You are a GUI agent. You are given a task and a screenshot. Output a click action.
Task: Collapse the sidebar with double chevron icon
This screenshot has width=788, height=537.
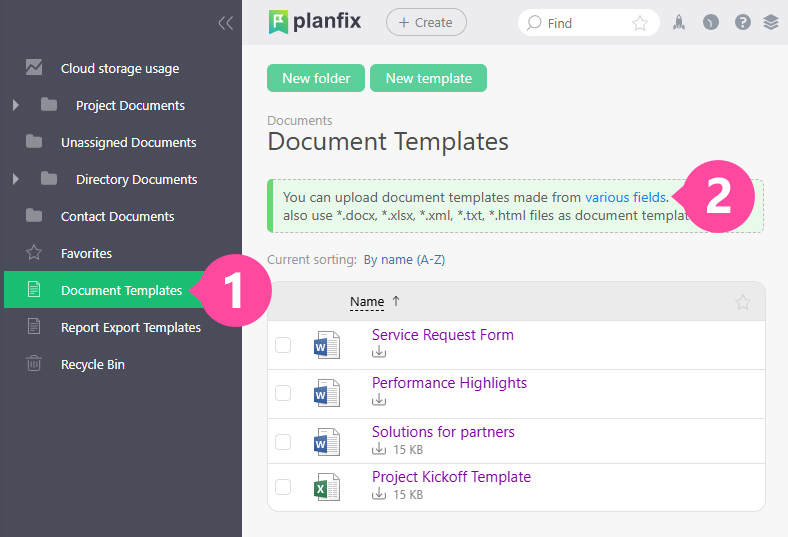(x=225, y=23)
